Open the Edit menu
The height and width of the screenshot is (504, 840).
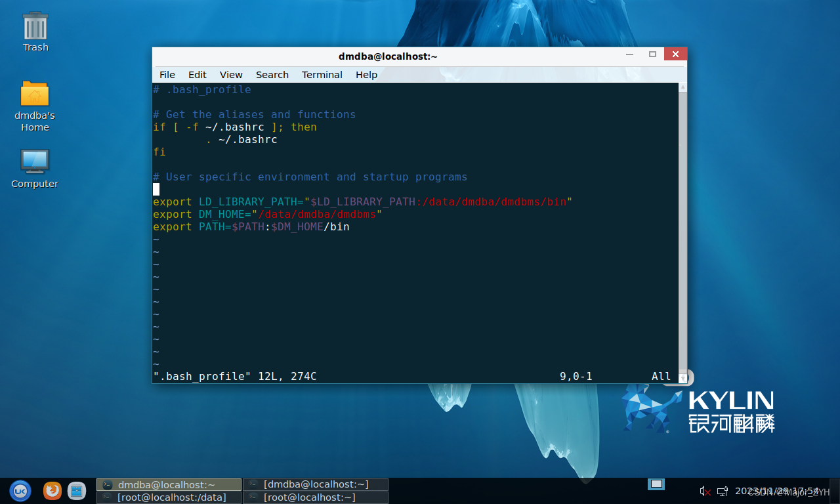click(x=197, y=75)
